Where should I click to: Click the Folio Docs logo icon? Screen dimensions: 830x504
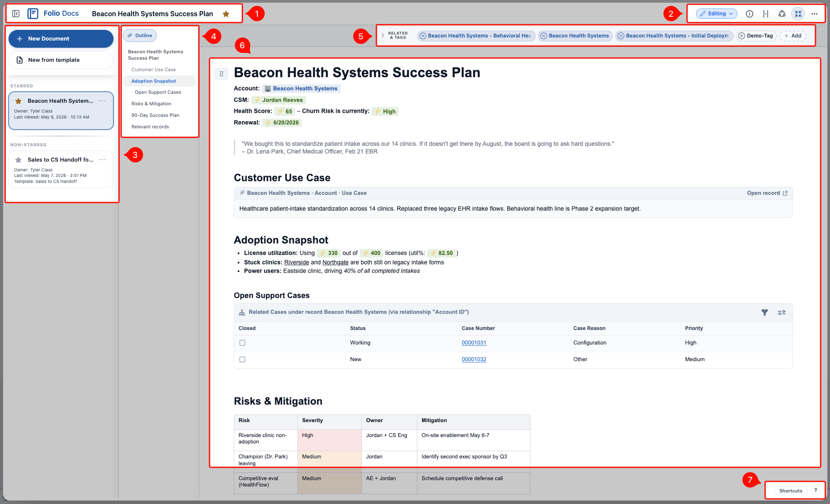(x=33, y=14)
